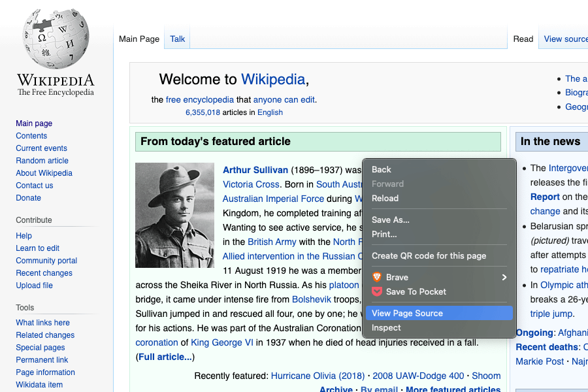
Task: Open the Recent deaths link
Action: [x=547, y=347]
